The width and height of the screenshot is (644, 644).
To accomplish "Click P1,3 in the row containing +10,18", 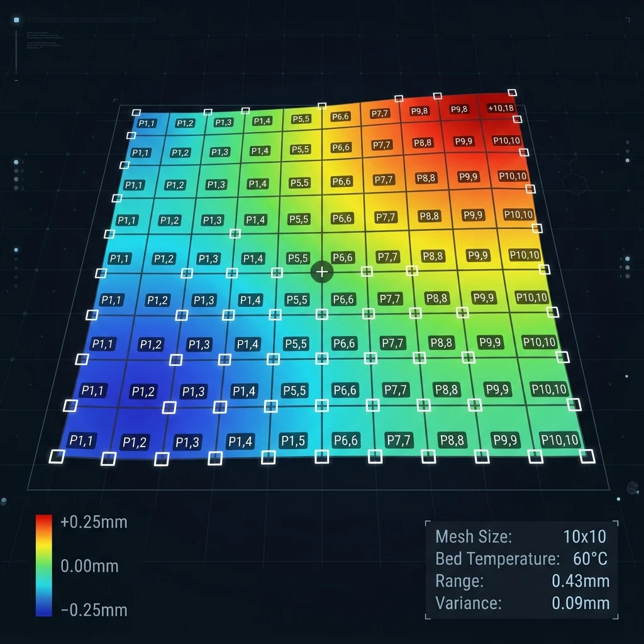I will coord(223,122).
